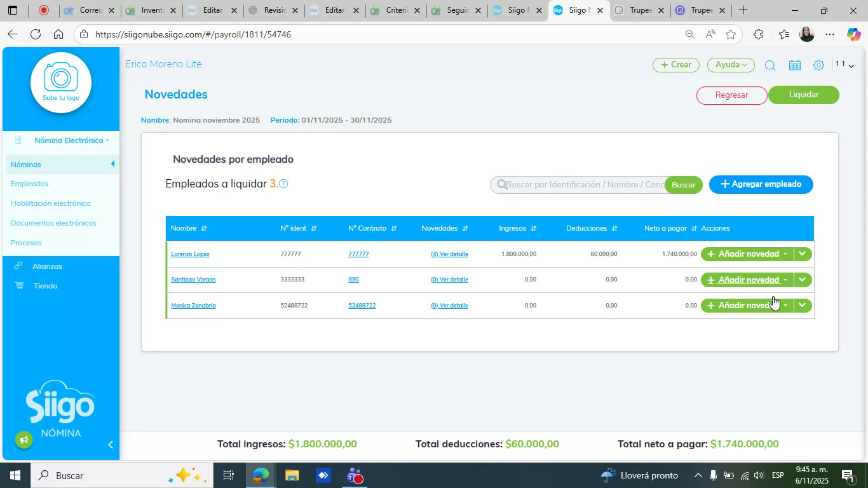Click the browser home icon
The height and width of the screenshot is (488, 868).
[58, 34]
